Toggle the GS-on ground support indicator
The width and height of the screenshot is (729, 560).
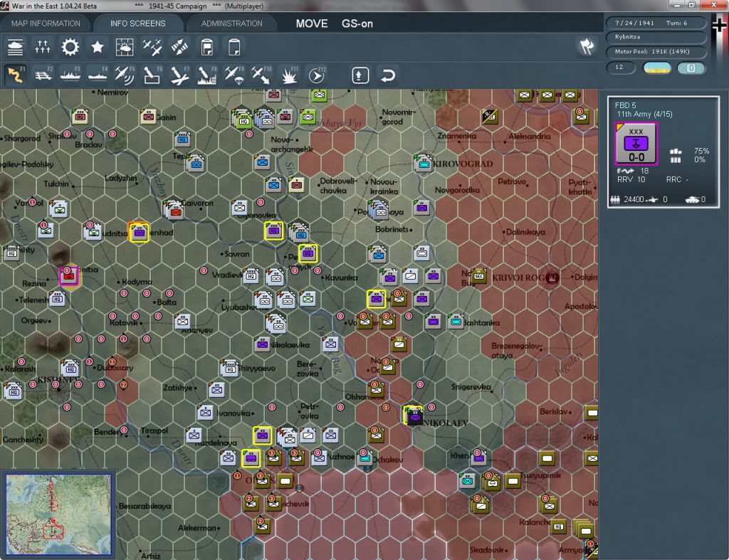click(x=357, y=23)
